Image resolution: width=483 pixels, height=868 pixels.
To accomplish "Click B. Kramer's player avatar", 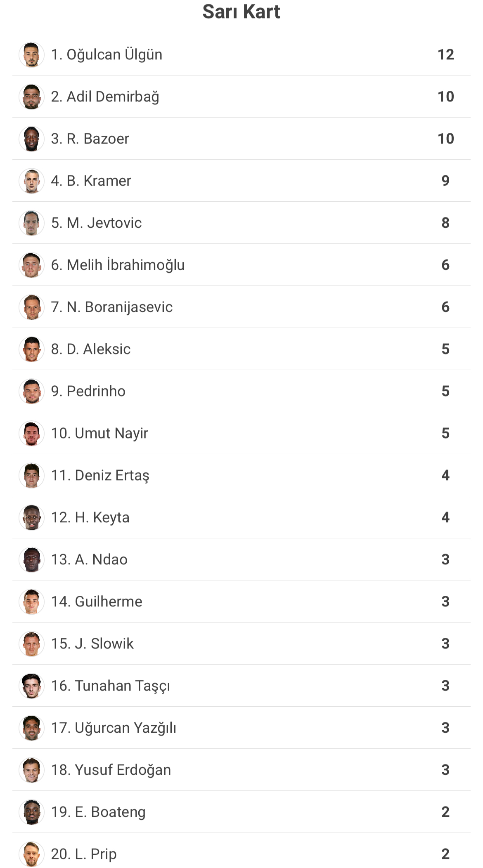I will click(x=31, y=181).
